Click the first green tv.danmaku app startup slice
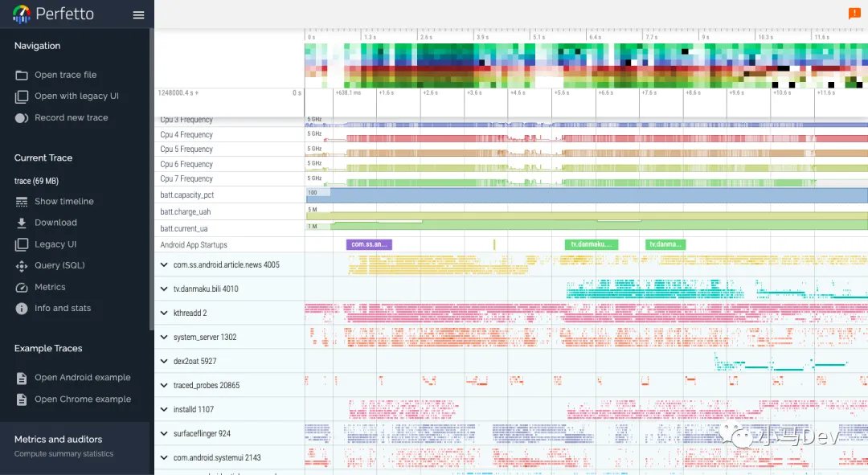This screenshot has height=475, width=868. pyautogui.click(x=591, y=244)
